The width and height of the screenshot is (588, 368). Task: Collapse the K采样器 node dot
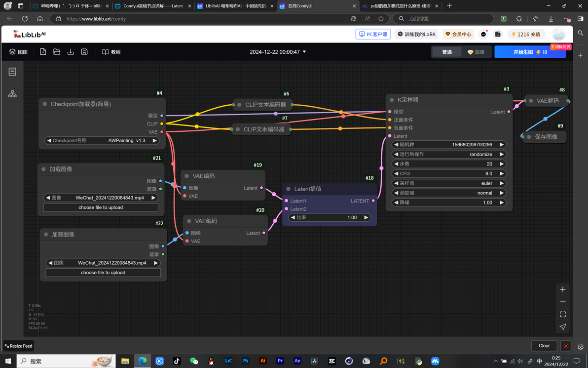[392, 100]
